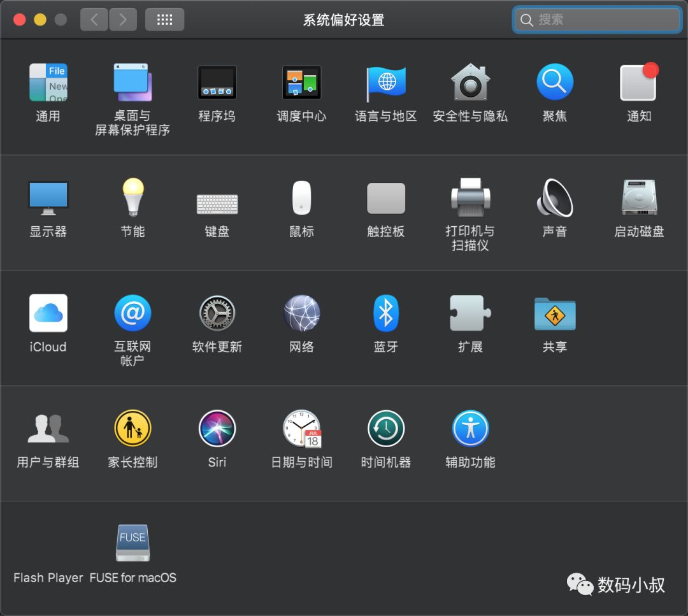This screenshot has height=616, width=688.
Task: Open 网络 (Network) preferences
Action: (x=301, y=313)
